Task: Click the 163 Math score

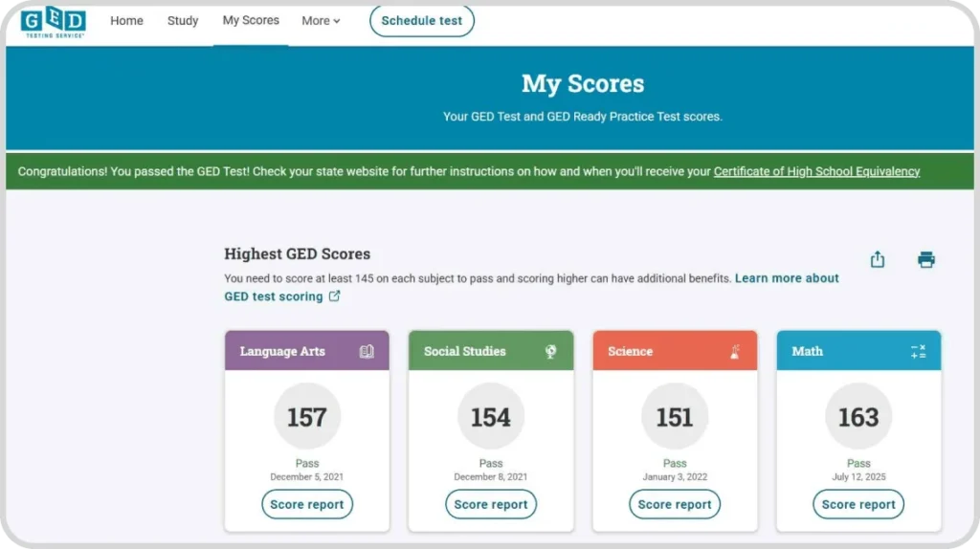Action: [x=858, y=417]
